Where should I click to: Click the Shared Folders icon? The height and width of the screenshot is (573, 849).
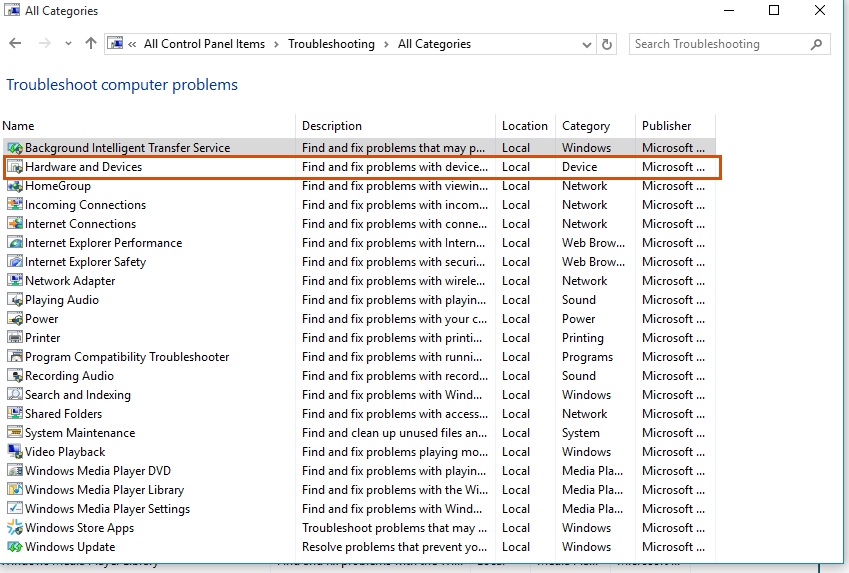pos(15,413)
